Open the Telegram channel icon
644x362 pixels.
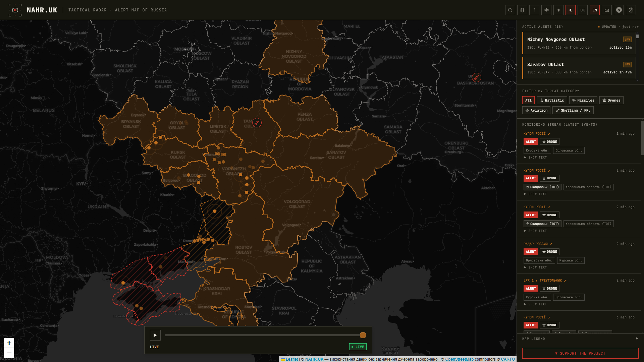click(x=619, y=10)
